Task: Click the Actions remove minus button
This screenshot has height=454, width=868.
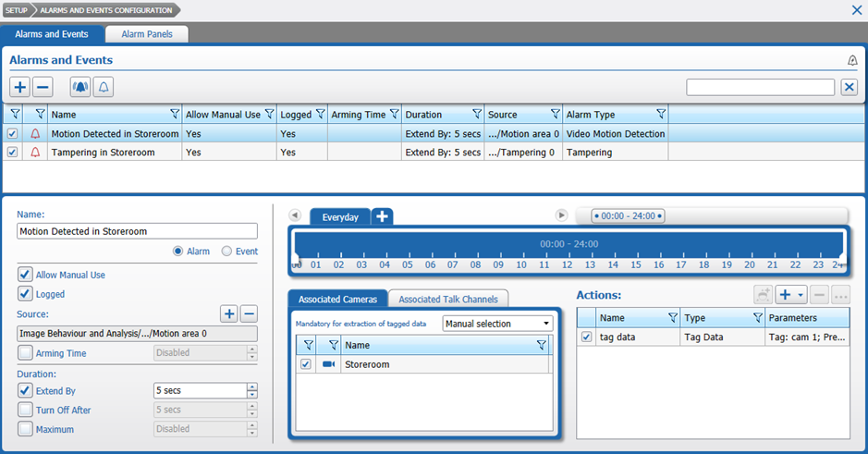Action: point(819,295)
